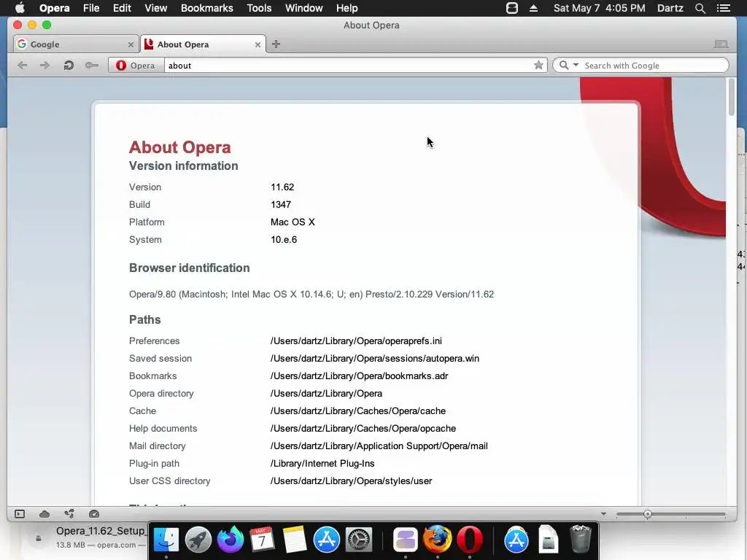Viewport: 747px width, 560px height.
Task: Click the vertical page scrollbar
Action: tap(731, 97)
